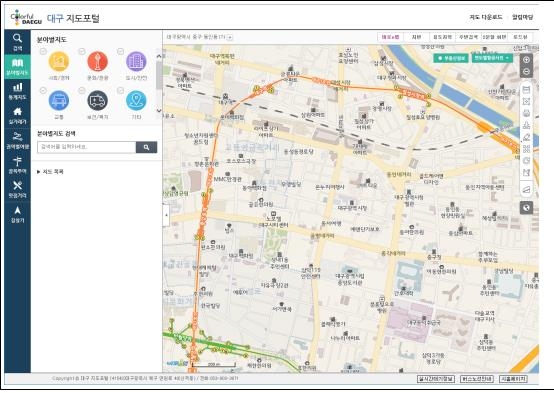
Task: Toggle the checkbox beside 도시/안전
Action: click(x=120, y=52)
